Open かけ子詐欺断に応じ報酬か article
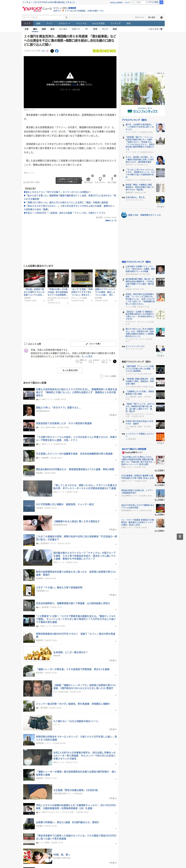This screenshot has height=868, width=186. (x=65, y=504)
